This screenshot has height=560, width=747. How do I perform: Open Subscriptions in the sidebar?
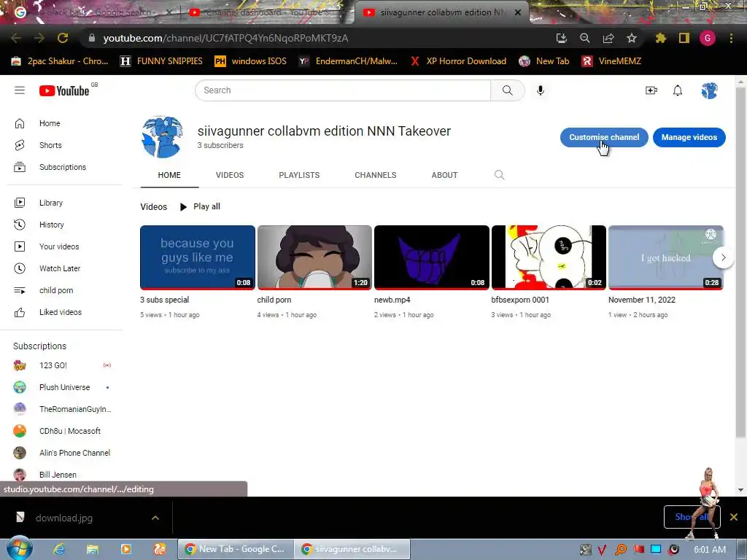[64, 167]
